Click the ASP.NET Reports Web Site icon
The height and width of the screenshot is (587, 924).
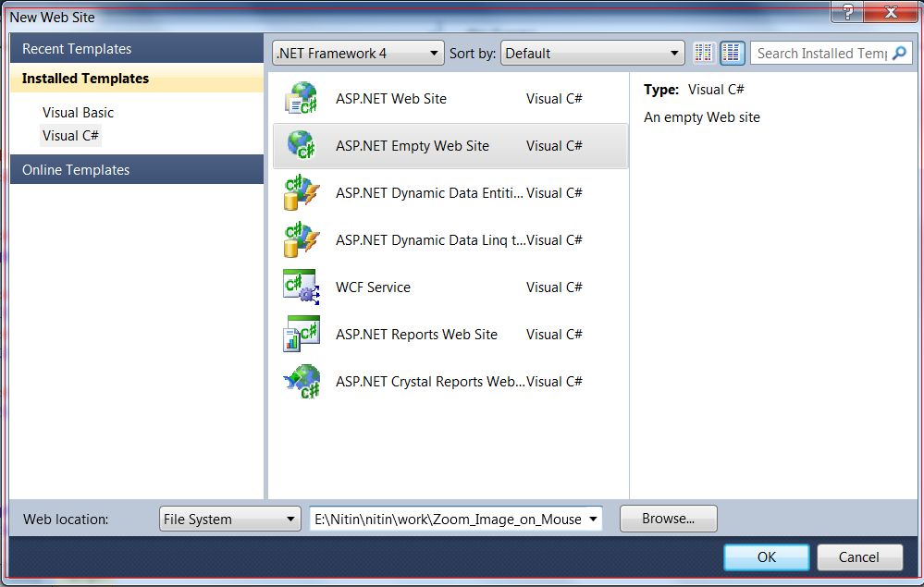coord(302,334)
